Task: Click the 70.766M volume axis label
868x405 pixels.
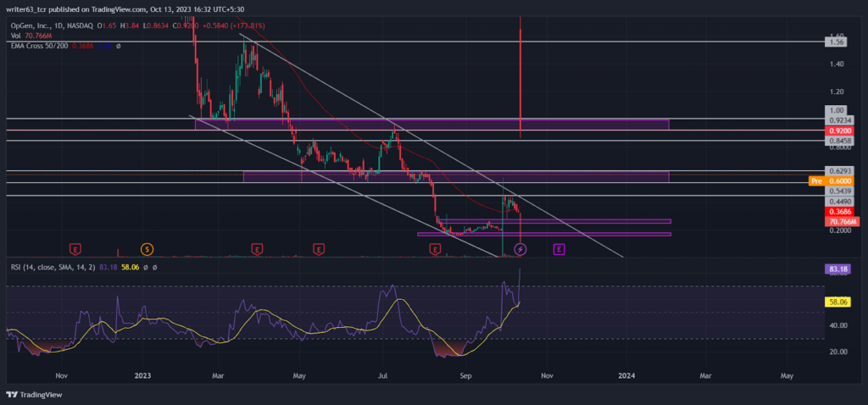Action: (842, 222)
